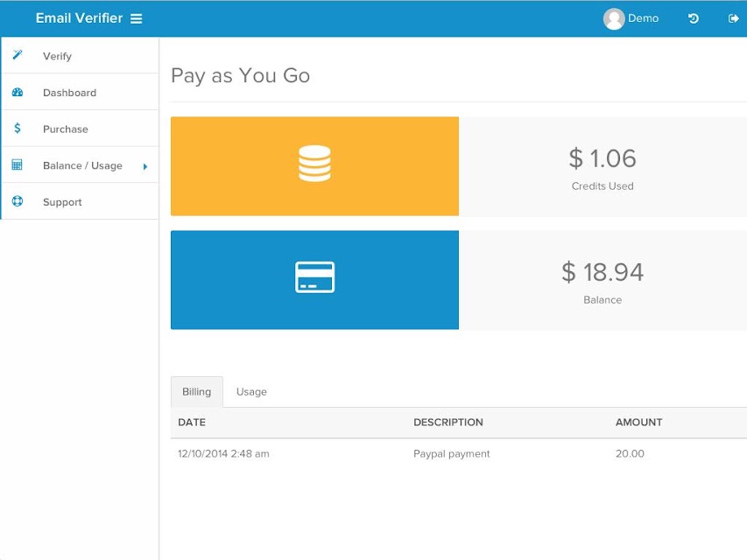747x560 pixels.
Task: Click the Paypal payment billing row
Action: point(459,454)
